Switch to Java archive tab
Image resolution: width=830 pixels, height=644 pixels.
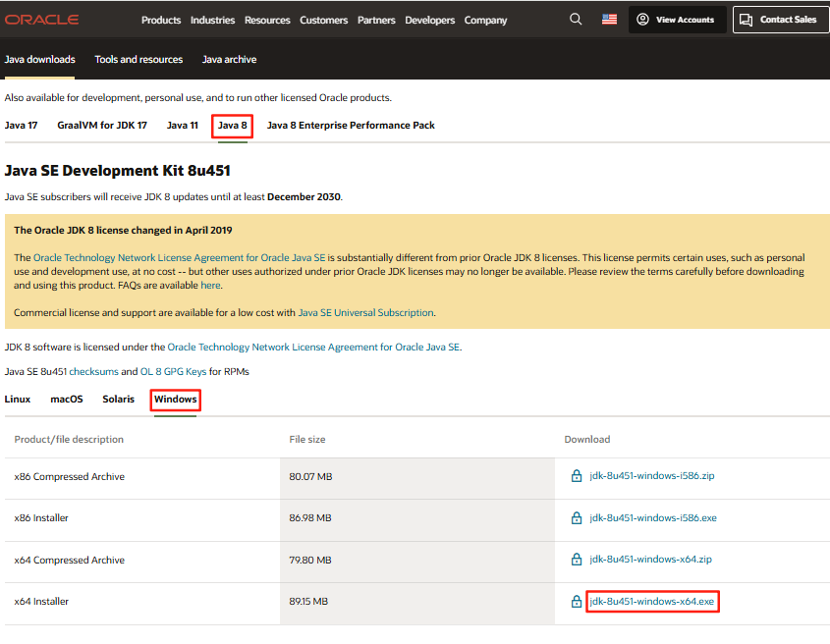pyautogui.click(x=229, y=59)
